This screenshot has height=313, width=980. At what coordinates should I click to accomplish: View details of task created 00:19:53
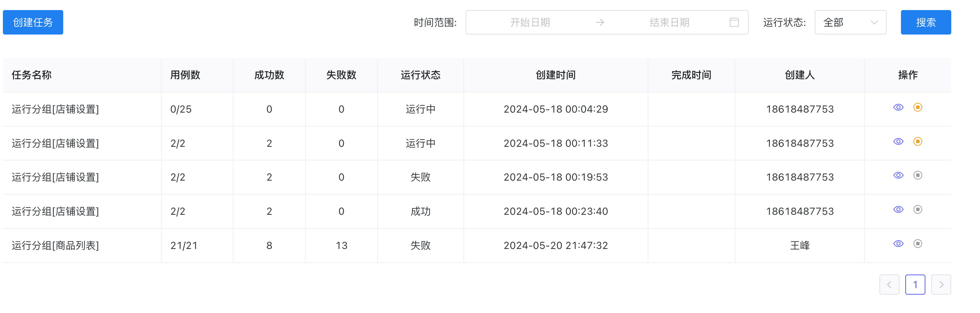point(898,176)
